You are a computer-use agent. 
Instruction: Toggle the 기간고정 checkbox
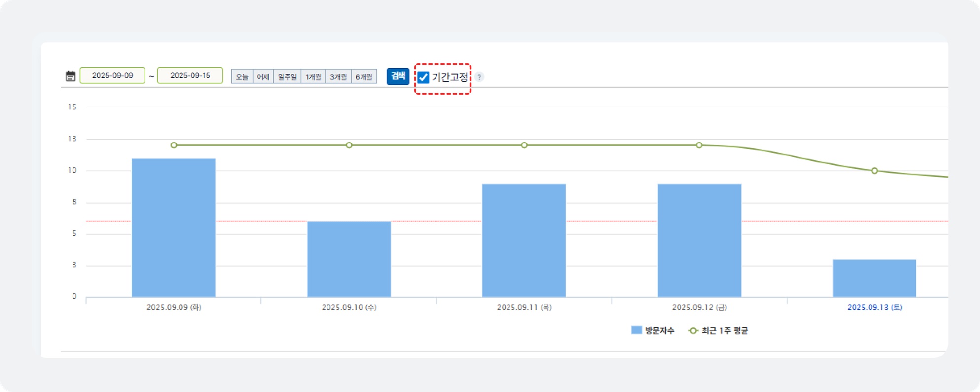(423, 77)
